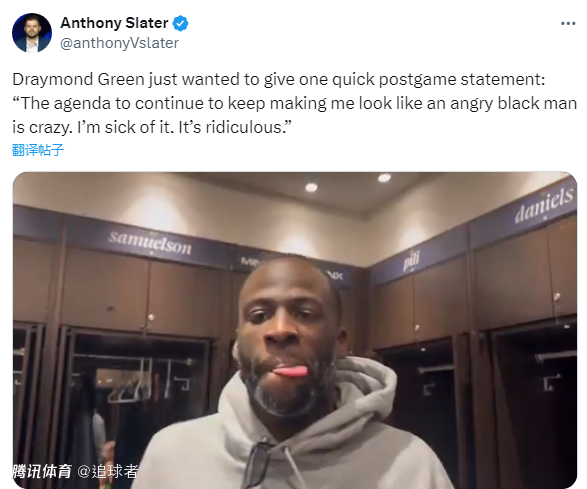Click the quote "I'm sick of it. It's ridiculous."
587x489 pixels.
click(184, 127)
